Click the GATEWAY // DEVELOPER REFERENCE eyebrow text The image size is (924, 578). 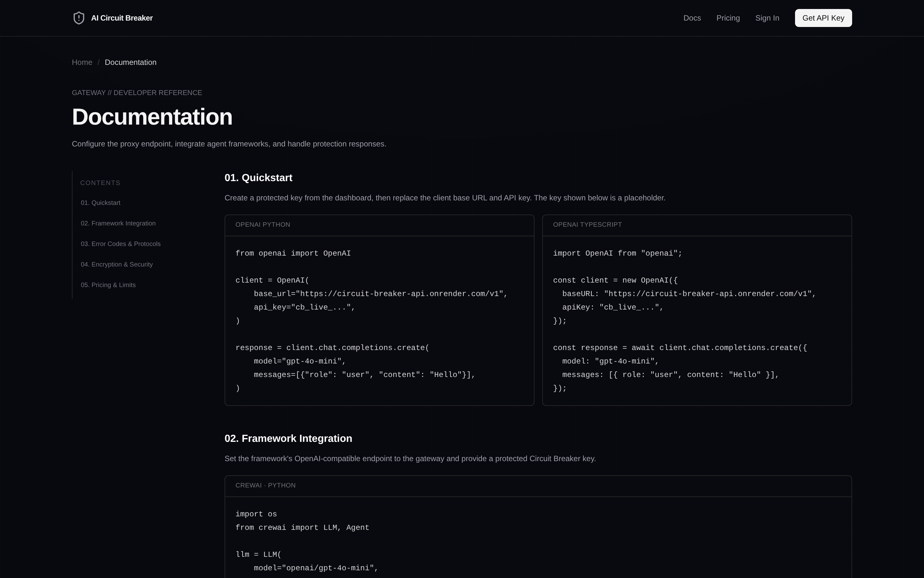pyautogui.click(x=137, y=92)
